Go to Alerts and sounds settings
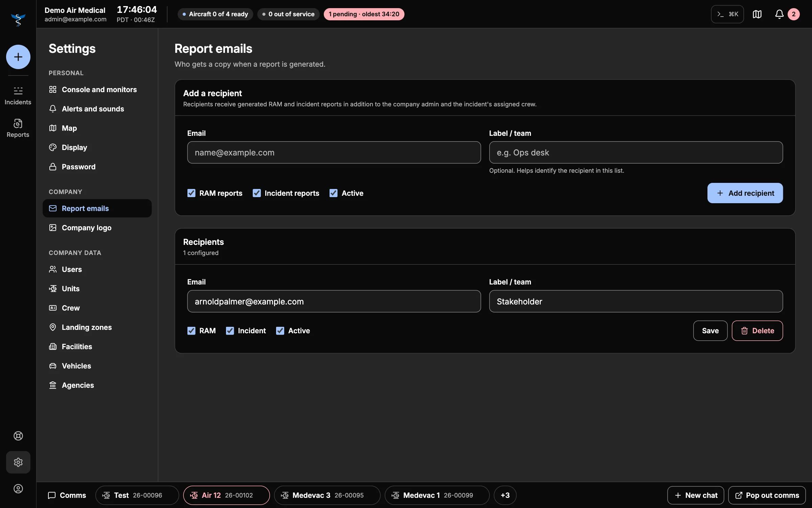This screenshot has width=812, height=508. (97, 109)
